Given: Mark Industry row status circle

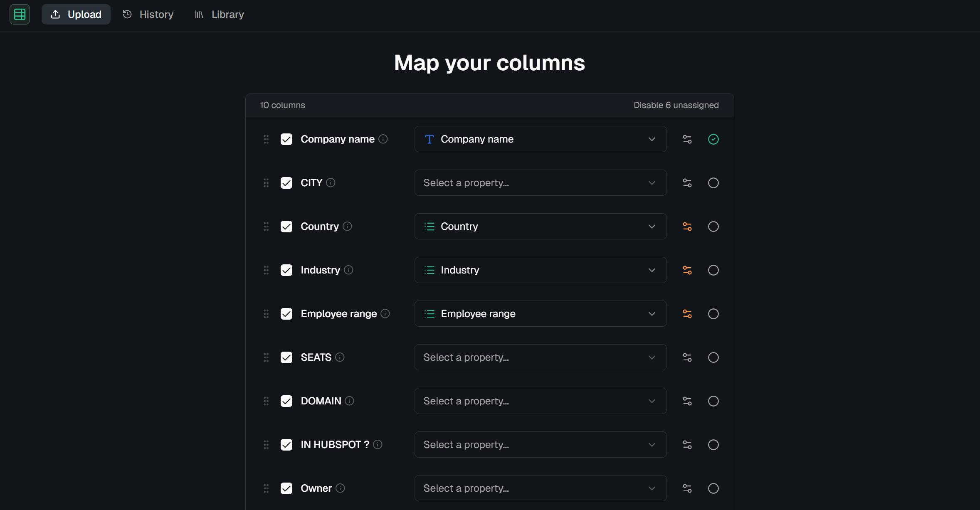Looking at the screenshot, I should click(713, 270).
